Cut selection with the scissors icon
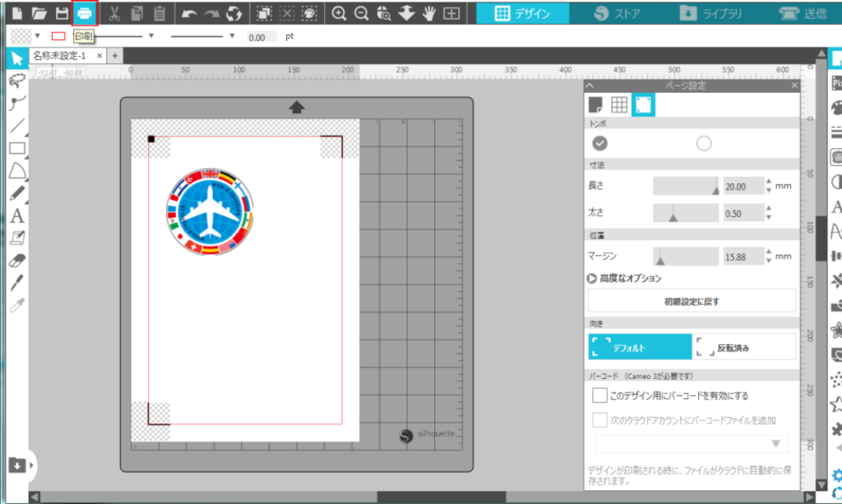The image size is (842, 504). tap(113, 13)
